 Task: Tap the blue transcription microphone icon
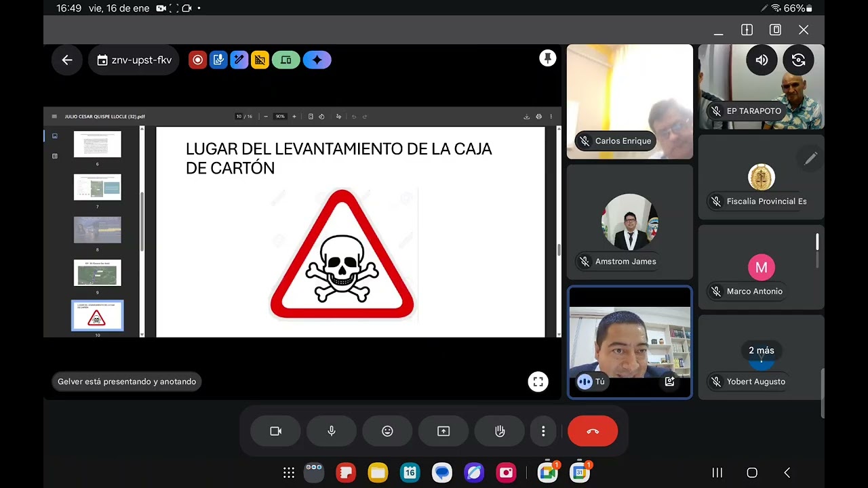pyautogui.click(x=218, y=60)
